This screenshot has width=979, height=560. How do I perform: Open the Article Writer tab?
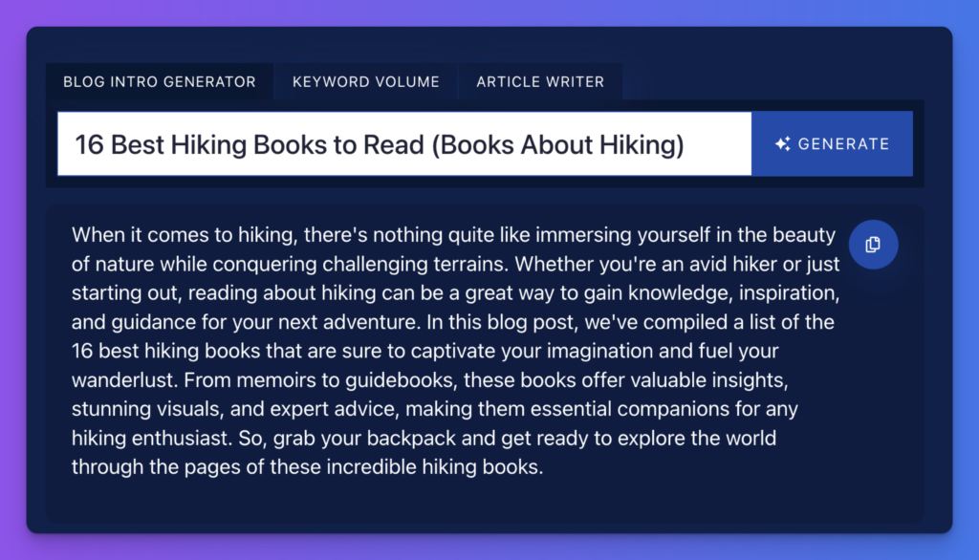[540, 81]
